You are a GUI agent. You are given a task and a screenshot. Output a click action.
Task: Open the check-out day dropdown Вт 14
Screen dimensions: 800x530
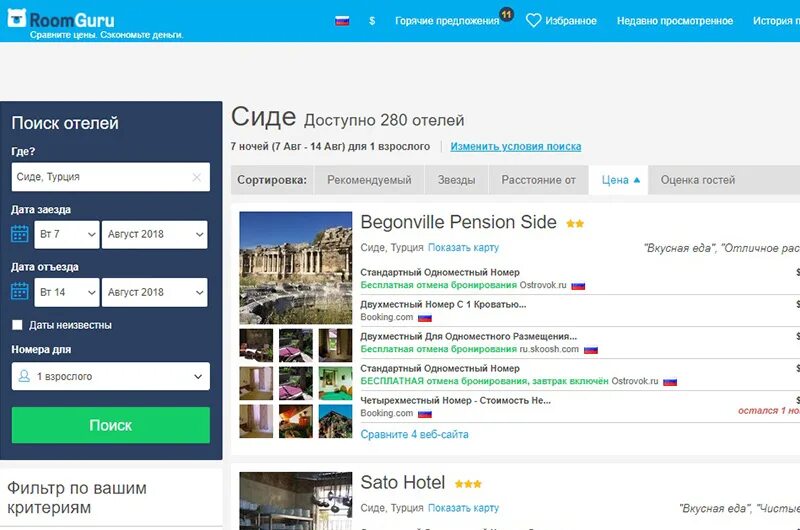[x=67, y=292]
